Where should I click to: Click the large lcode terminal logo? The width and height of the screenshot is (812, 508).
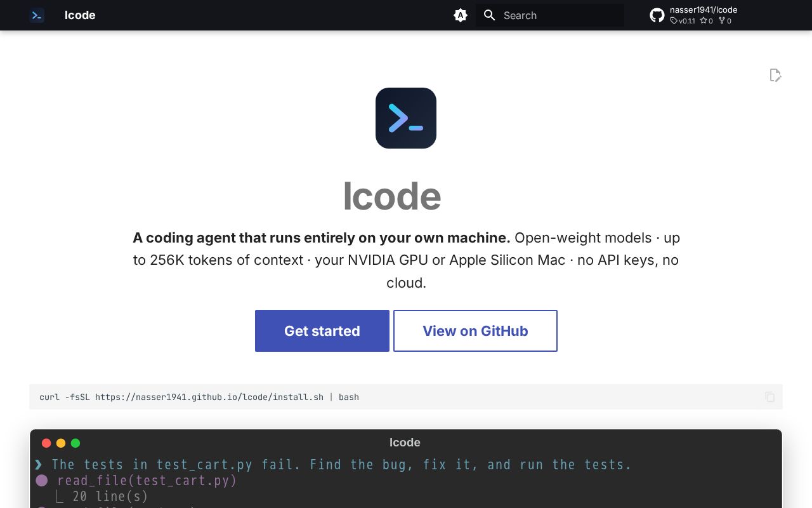point(406,118)
